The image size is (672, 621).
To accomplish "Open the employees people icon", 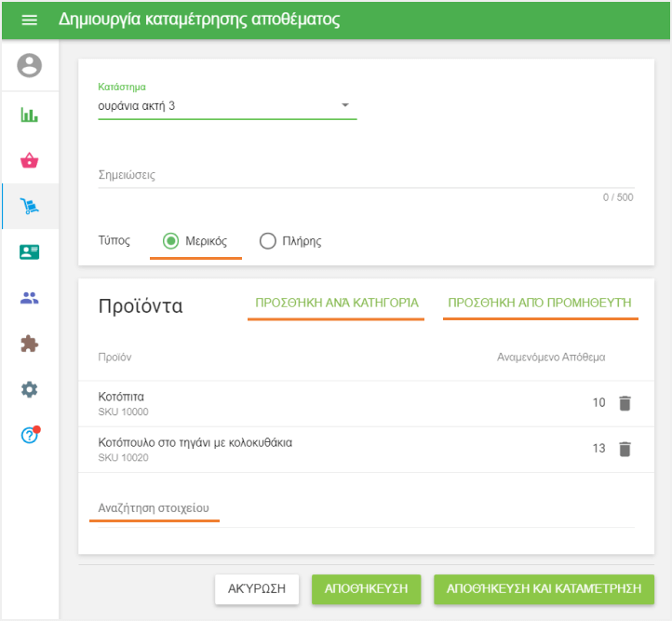I will (x=30, y=298).
